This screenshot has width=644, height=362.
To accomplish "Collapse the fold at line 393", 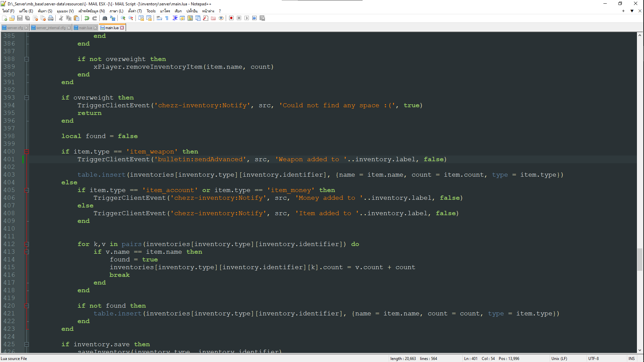I will point(27,98).
